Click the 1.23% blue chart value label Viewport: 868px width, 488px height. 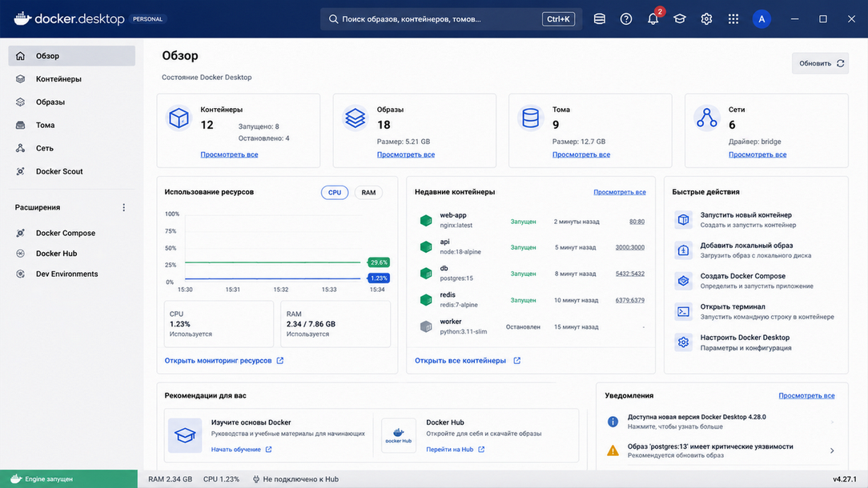point(379,278)
